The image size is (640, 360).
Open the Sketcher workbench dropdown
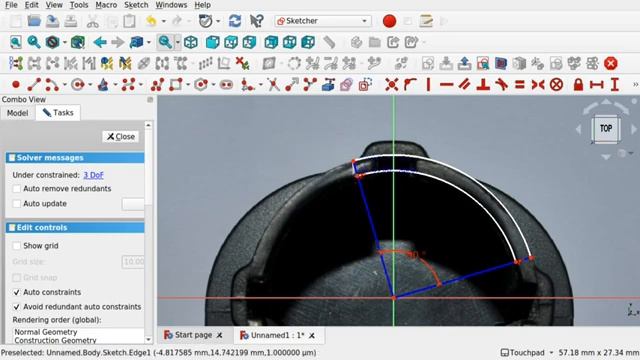click(322, 21)
